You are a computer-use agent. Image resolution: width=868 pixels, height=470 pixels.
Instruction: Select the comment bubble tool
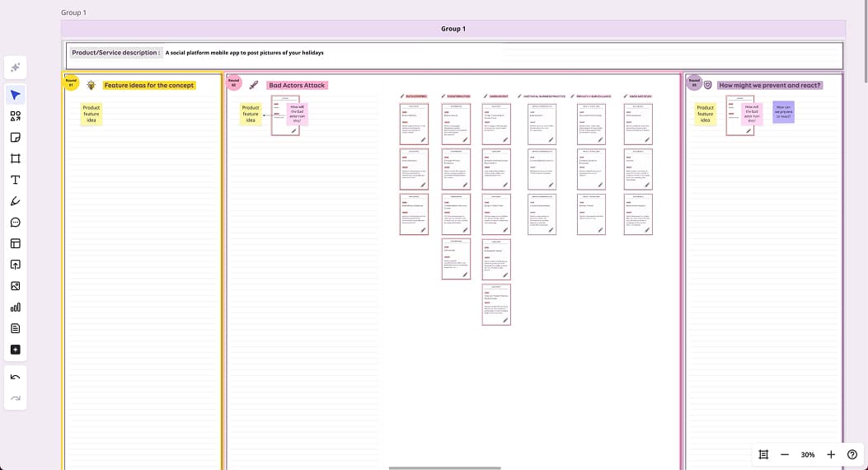point(15,223)
